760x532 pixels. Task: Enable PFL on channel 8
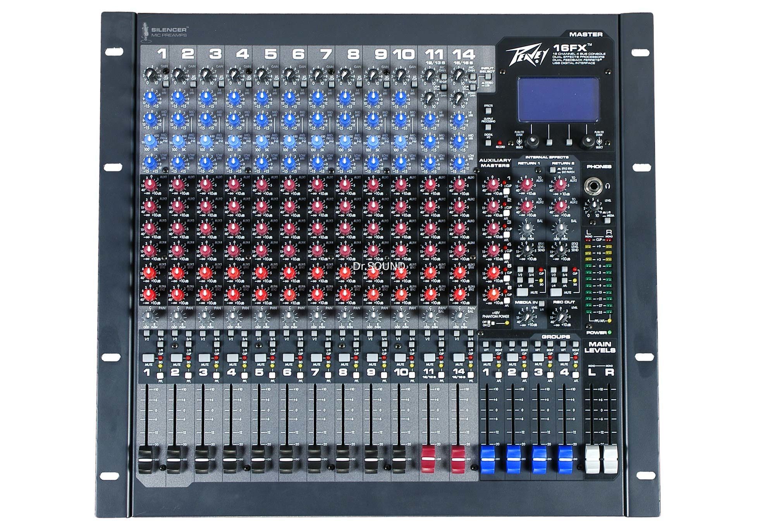pyautogui.click(x=356, y=375)
